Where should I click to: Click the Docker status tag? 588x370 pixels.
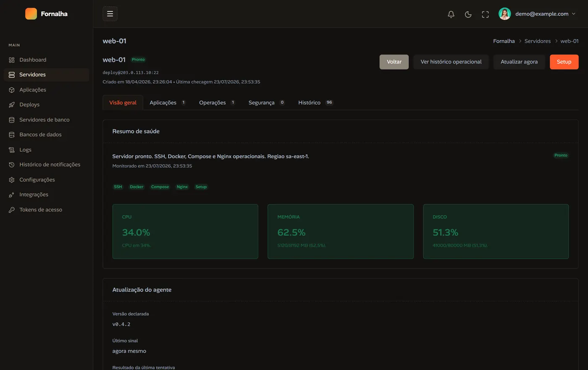[x=136, y=187]
